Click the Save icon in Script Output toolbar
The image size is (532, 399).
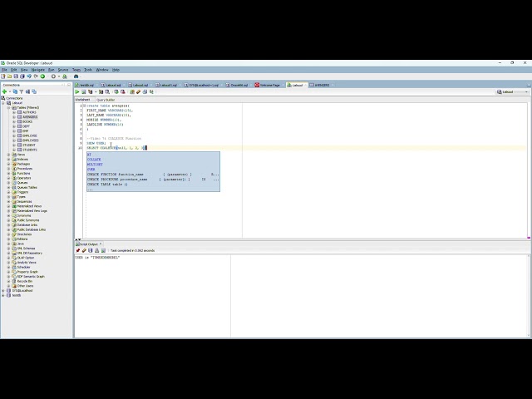click(x=91, y=250)
